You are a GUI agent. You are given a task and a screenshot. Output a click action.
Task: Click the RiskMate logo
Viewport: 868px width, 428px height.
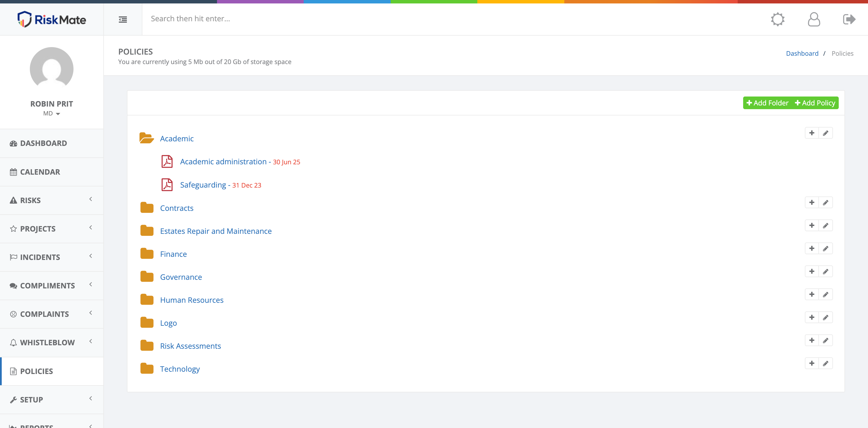pos(52,19)
